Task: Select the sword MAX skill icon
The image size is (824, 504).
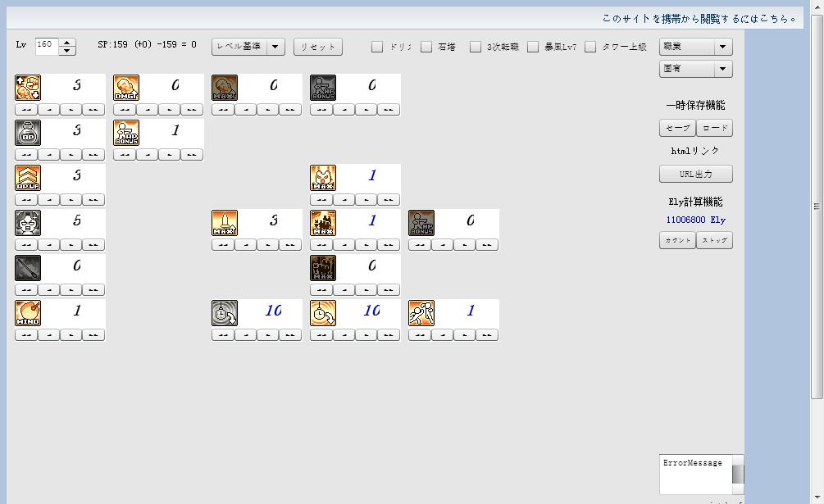Action: coord(225,223)
